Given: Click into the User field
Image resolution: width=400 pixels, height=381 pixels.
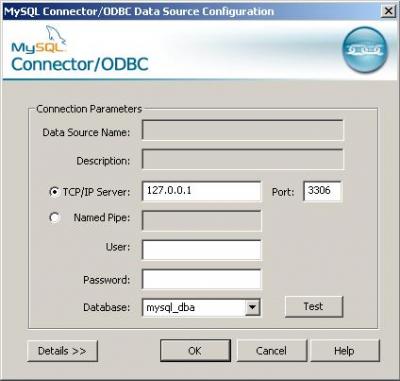Looking at the screenshot, I should point(202,250).
